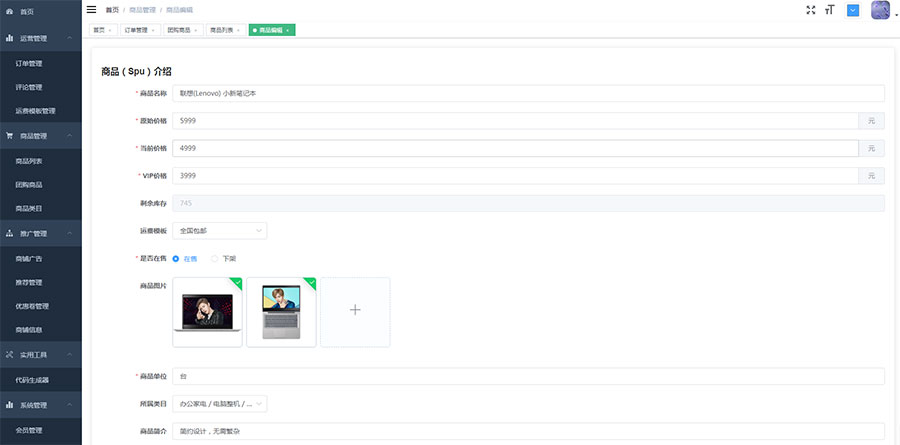
Task: Select the 下架 radio button
Action: pos(215,259)
